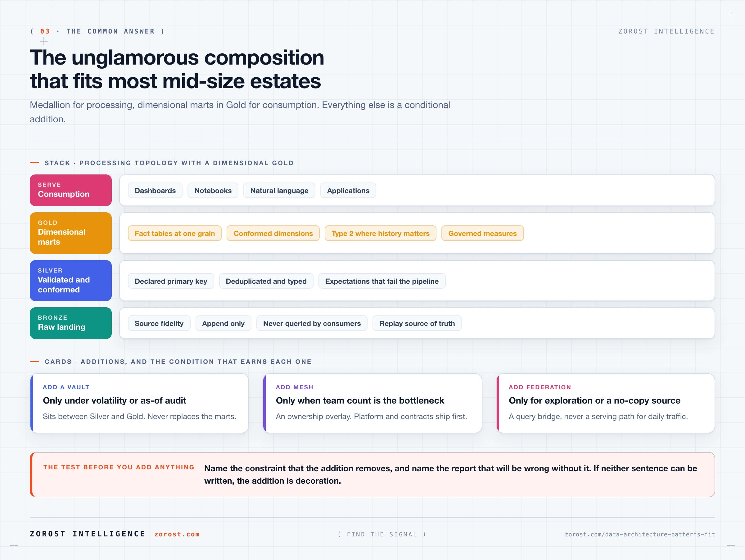
Task: Click the plus mark in top-right corner
Action: 730,14
